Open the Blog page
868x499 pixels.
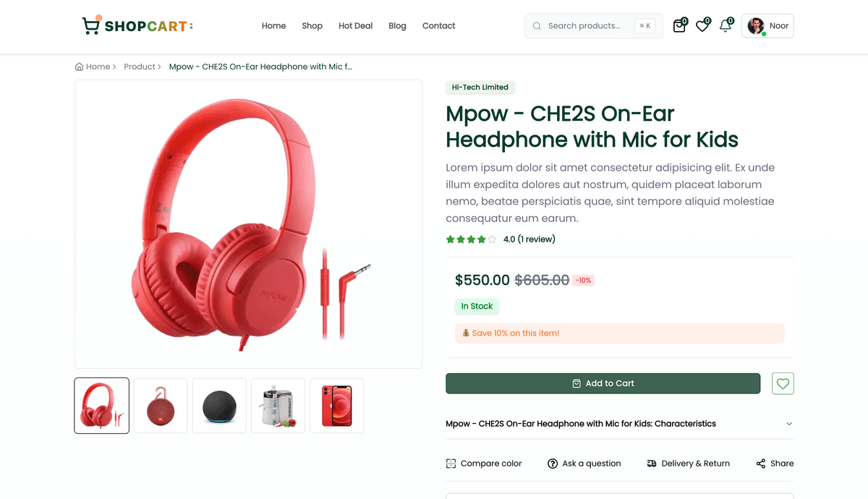point(397,26)
